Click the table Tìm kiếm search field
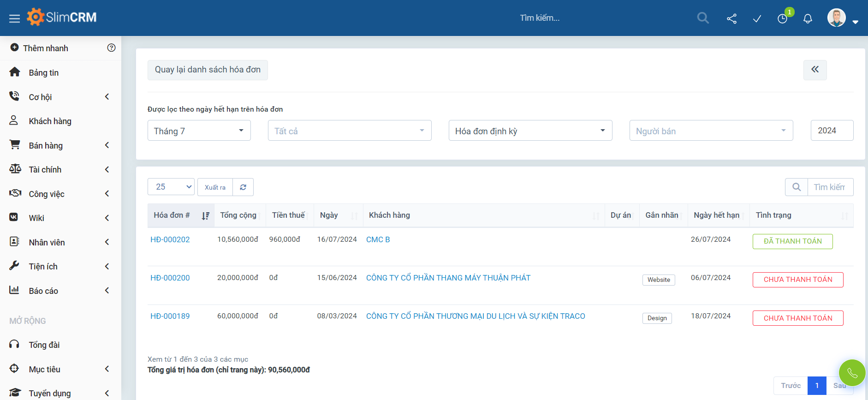 (830, 187)
